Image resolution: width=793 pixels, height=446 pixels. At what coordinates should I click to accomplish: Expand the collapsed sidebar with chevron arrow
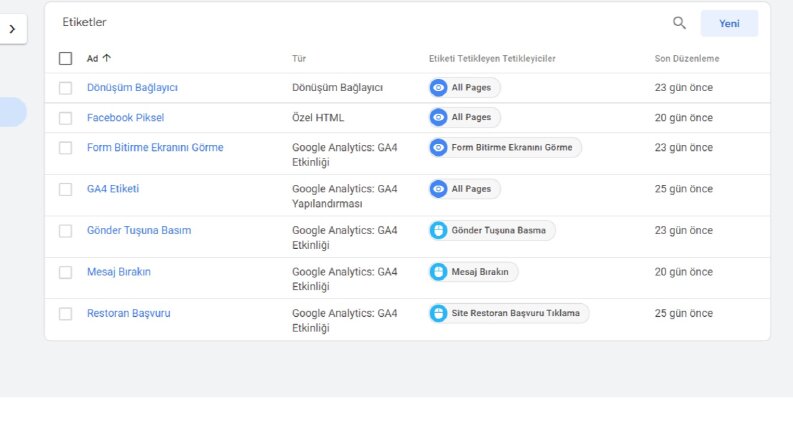tap(13, 29)
